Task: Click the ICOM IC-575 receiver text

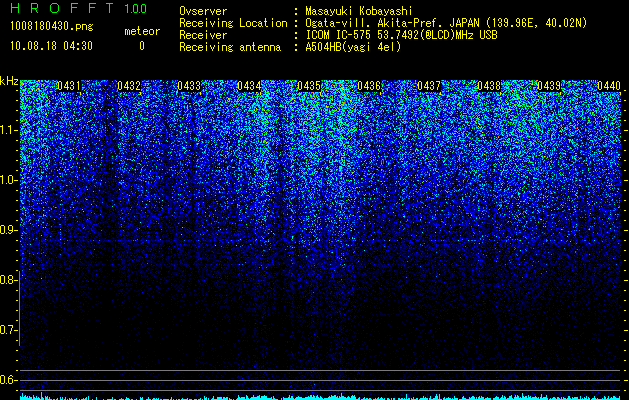Action: [x=401, y=35]
